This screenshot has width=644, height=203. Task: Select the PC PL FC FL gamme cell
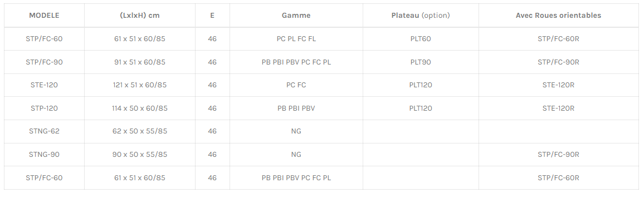296,39
